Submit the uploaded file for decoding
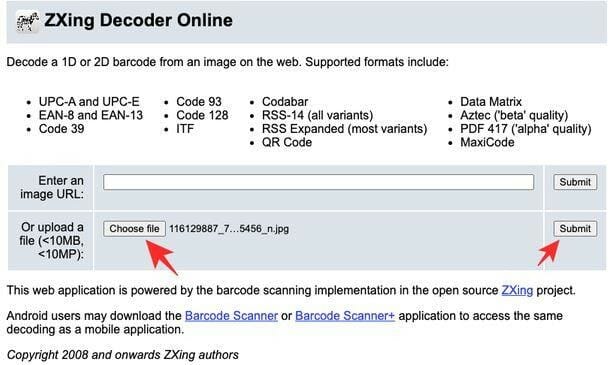The height and width of the screenshot is (365, 611). [575, 229]
